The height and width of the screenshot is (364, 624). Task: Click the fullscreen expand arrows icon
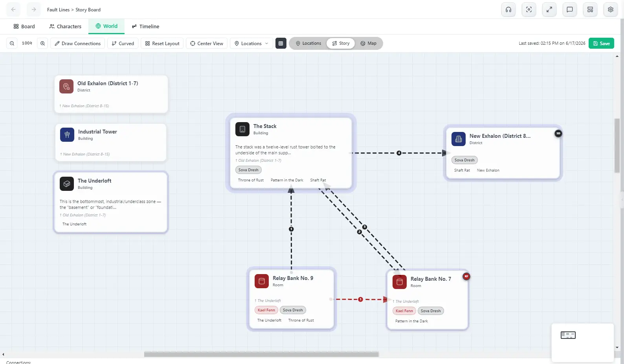[x=549, y=10]
